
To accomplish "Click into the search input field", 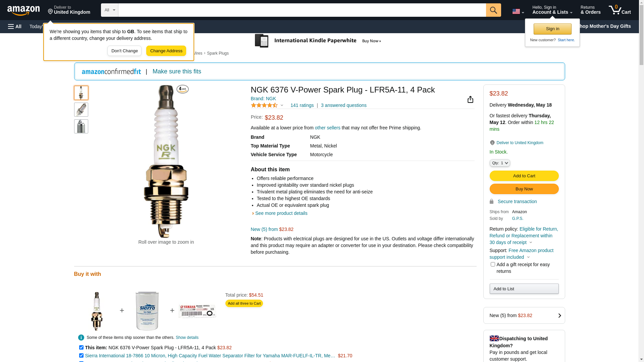I will (x=302, y=10).
